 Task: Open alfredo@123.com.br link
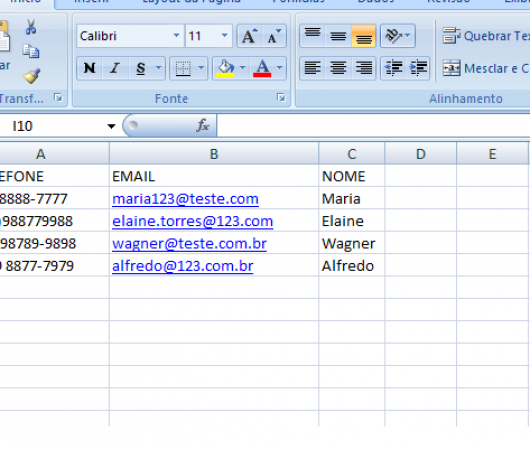pyautogui.click(x=183, y=266)
